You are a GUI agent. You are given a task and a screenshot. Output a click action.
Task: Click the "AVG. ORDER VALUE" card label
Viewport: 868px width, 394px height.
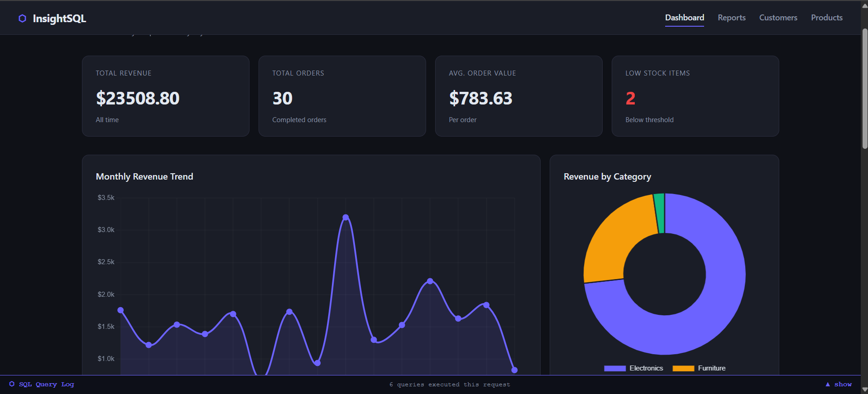click(483, 73)
